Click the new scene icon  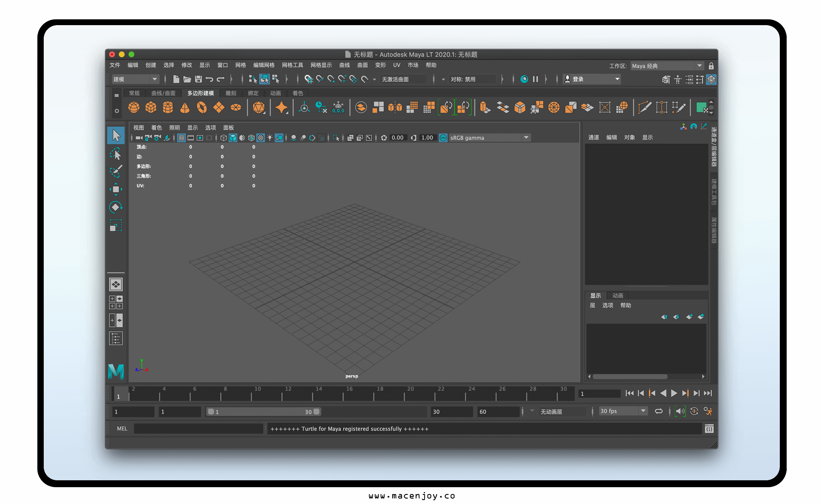point(176,79)
